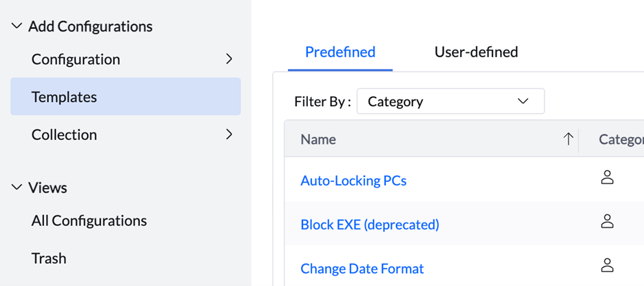This screenshot has height=286, width=644.
Task: Select Templates in the sidebar
Action: coord(125,96)
